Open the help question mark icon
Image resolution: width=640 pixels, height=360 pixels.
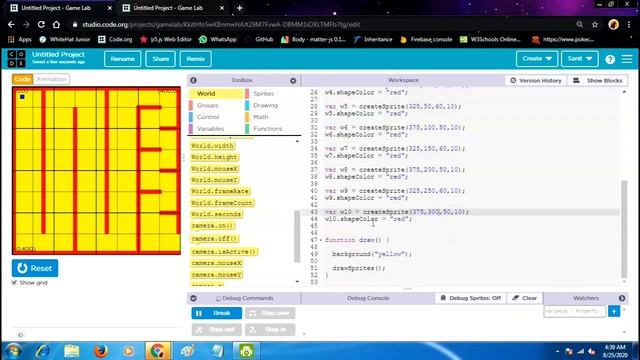point(610,59)
